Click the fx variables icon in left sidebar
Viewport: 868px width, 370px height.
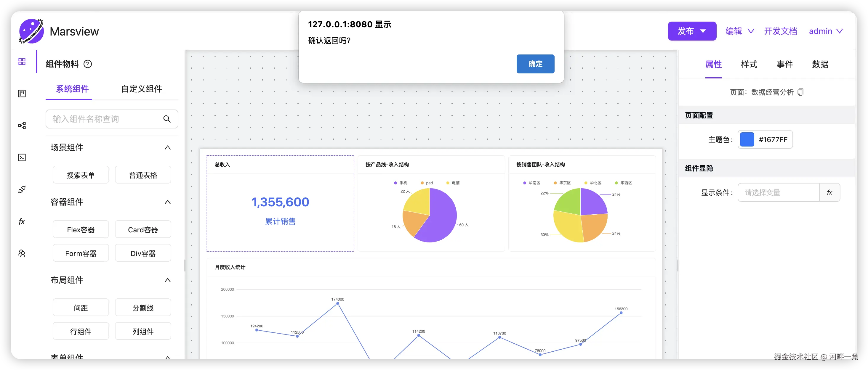[22, 221]
